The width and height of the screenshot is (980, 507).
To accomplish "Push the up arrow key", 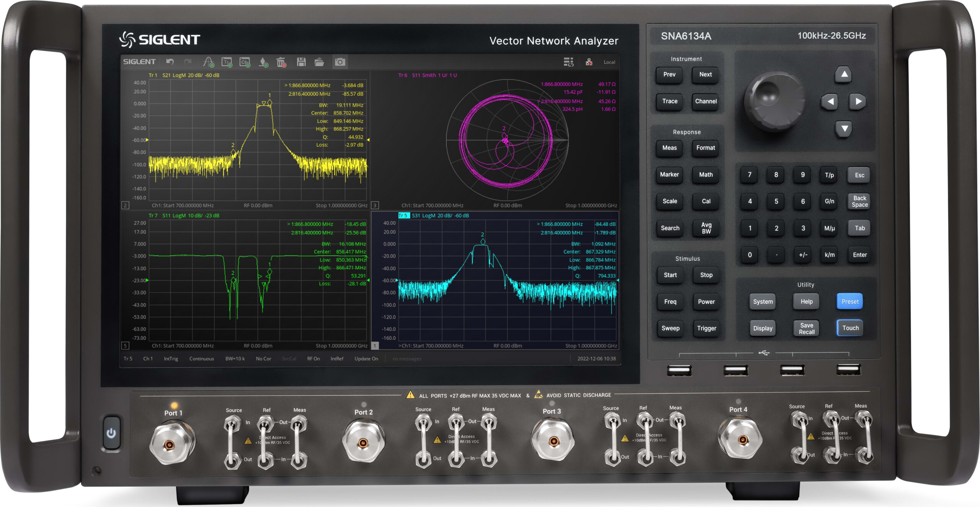I will (844, 74).
